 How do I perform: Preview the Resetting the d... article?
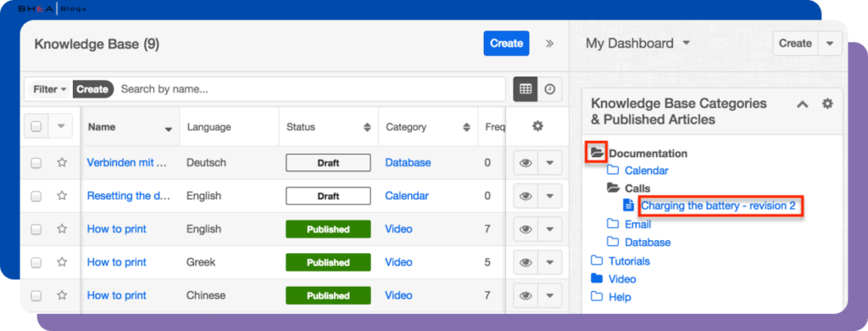tap(526, 196)
